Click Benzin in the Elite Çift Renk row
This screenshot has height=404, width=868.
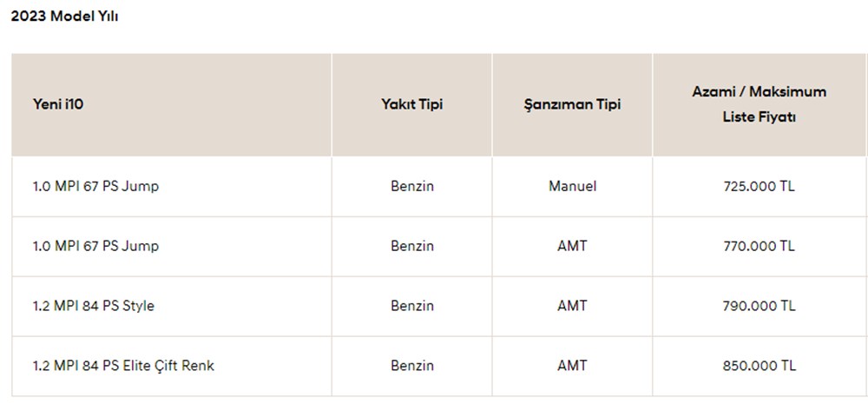click(411, 366)
